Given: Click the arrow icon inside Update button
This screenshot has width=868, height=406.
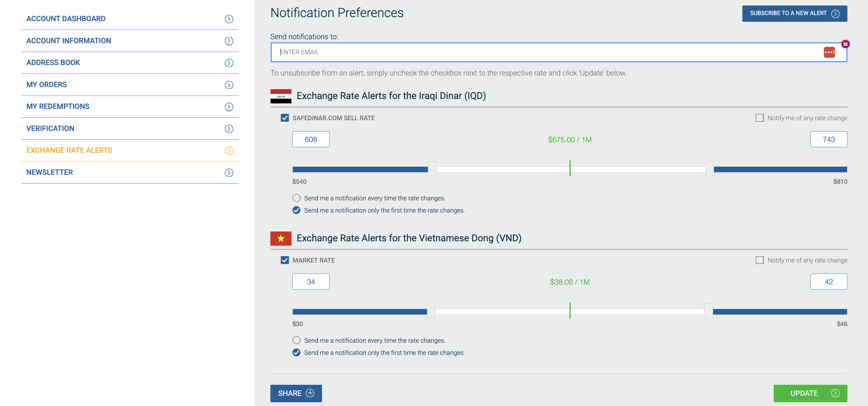Looking at the screenshot, I should 835,393.
